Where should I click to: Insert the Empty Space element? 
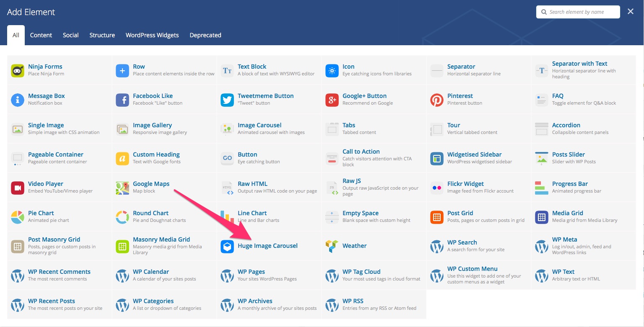click(374, 217)
